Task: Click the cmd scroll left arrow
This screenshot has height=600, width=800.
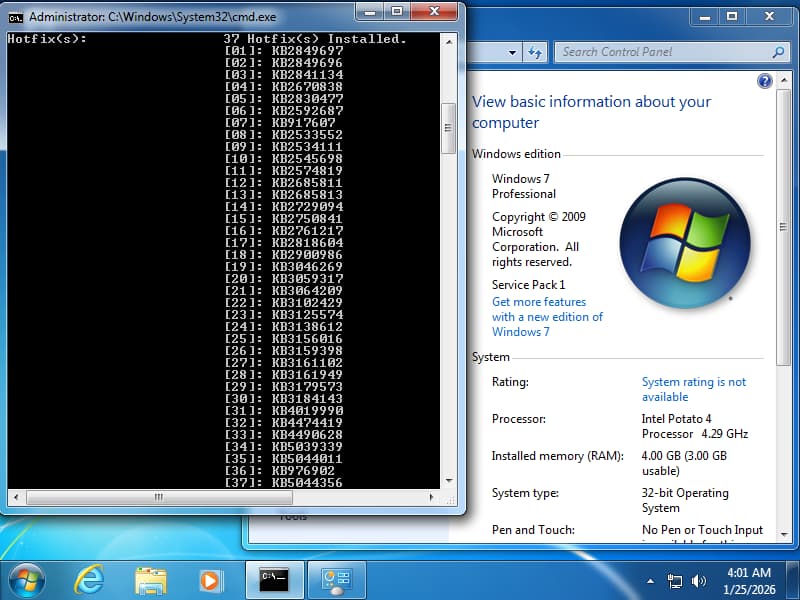Action: [16, 497]
